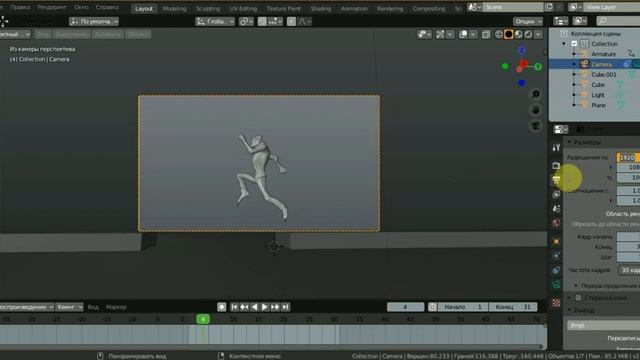Click the outliner search field
The width and height of the screenshot is (640, 360).
click(x=618, y=21)
